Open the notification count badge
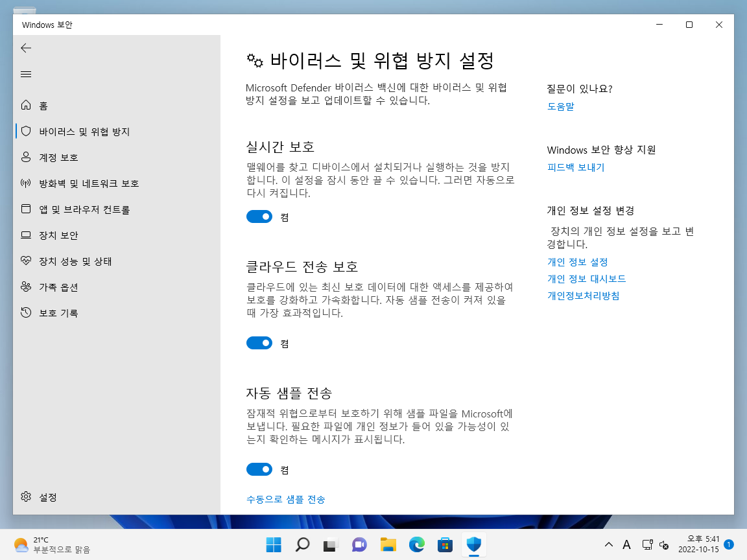 [x=728, y=544]
